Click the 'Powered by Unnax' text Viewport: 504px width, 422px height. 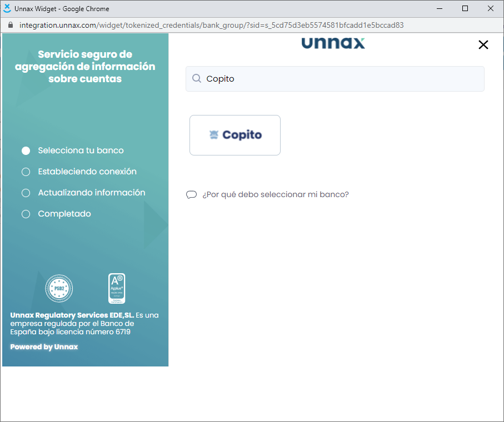click(44, 347)
